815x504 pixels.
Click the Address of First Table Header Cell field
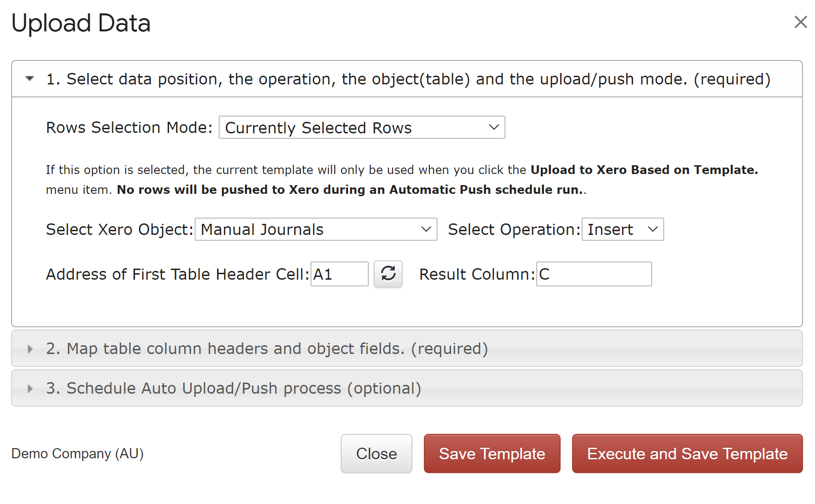339,274
